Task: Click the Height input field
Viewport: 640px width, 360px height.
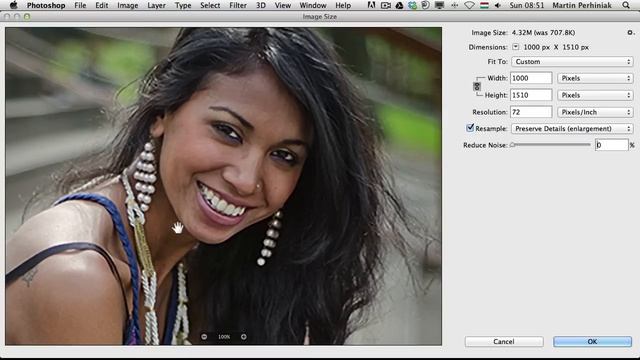Action: coord(531,95)
